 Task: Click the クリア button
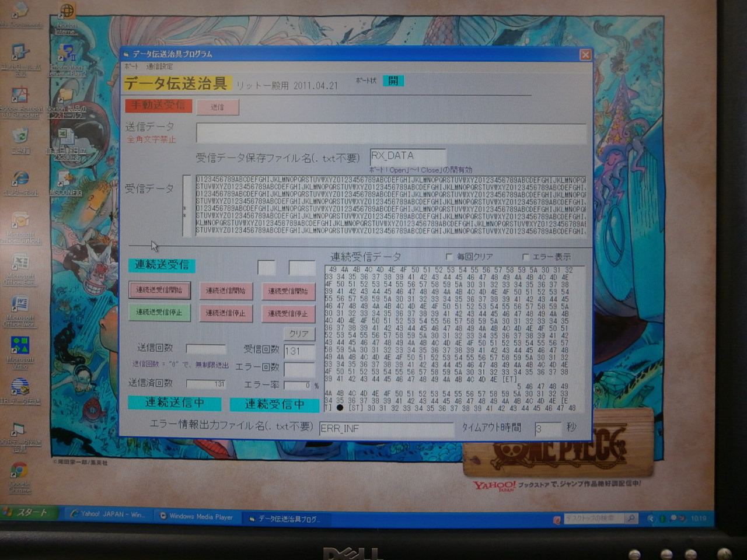[x=299, y=334]
